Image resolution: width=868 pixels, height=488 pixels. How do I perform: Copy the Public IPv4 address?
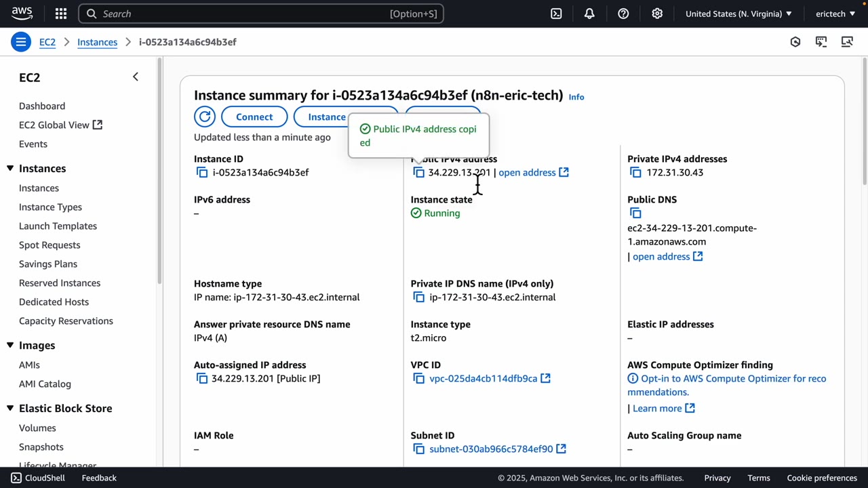(x=418, y=173)
